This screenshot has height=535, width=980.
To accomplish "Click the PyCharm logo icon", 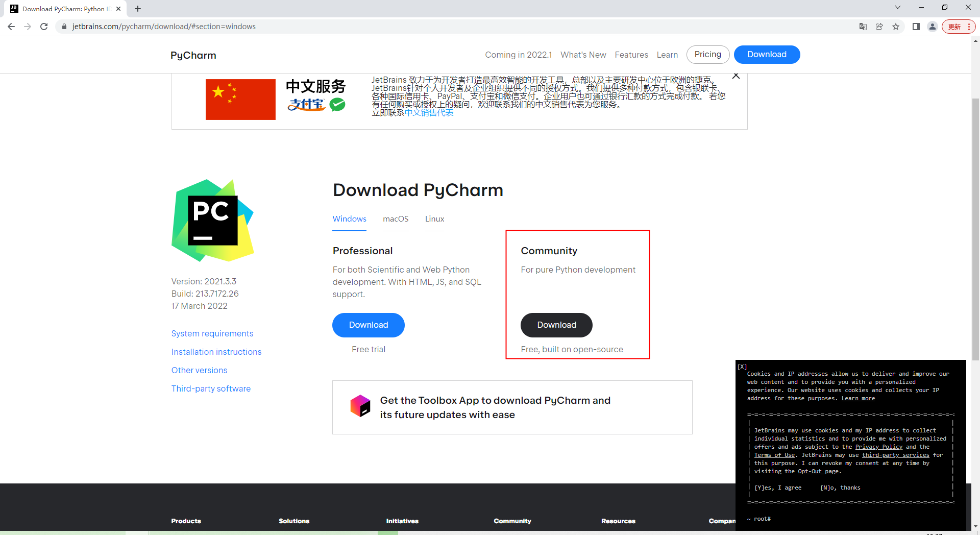I will (213, 221).
